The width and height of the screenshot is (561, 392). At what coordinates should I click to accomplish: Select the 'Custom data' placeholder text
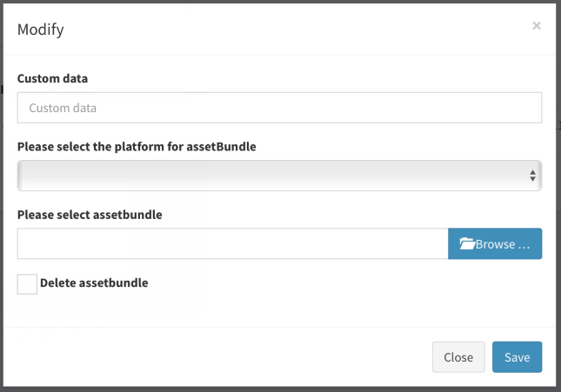[x=63, y=108]
